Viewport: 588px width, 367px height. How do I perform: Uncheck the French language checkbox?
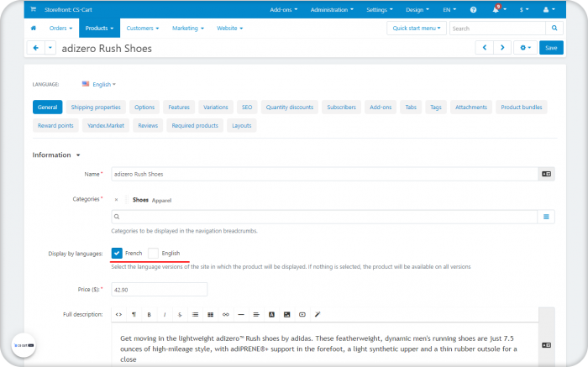click(x=117, y=253)
